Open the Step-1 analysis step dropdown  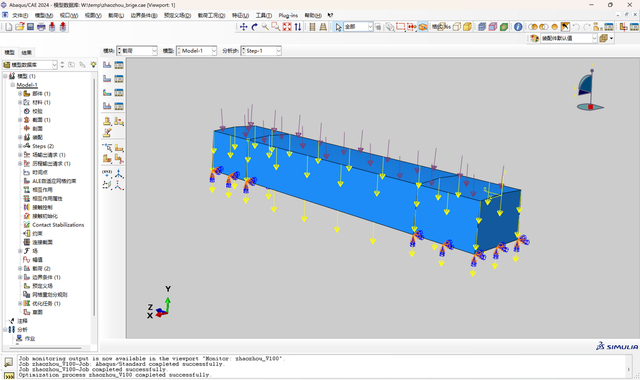point(261,51)
